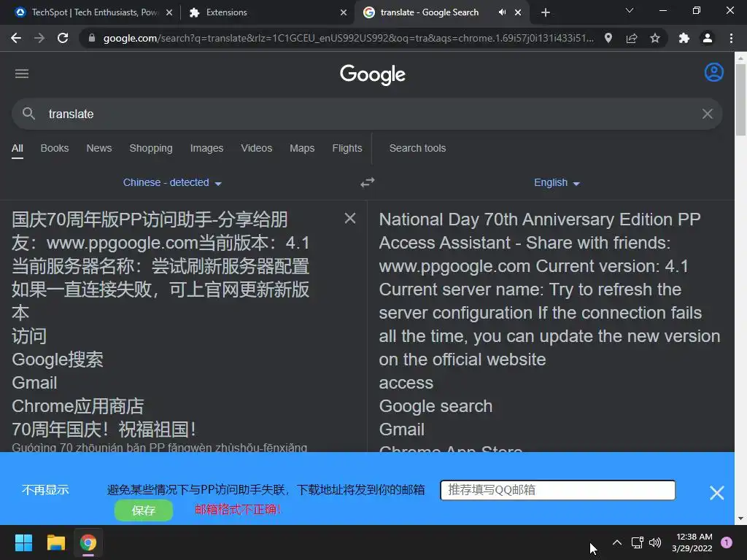This screenshot has width=747, height=560.
Task: Click the address bar URL
Action: tap(348, 38)
